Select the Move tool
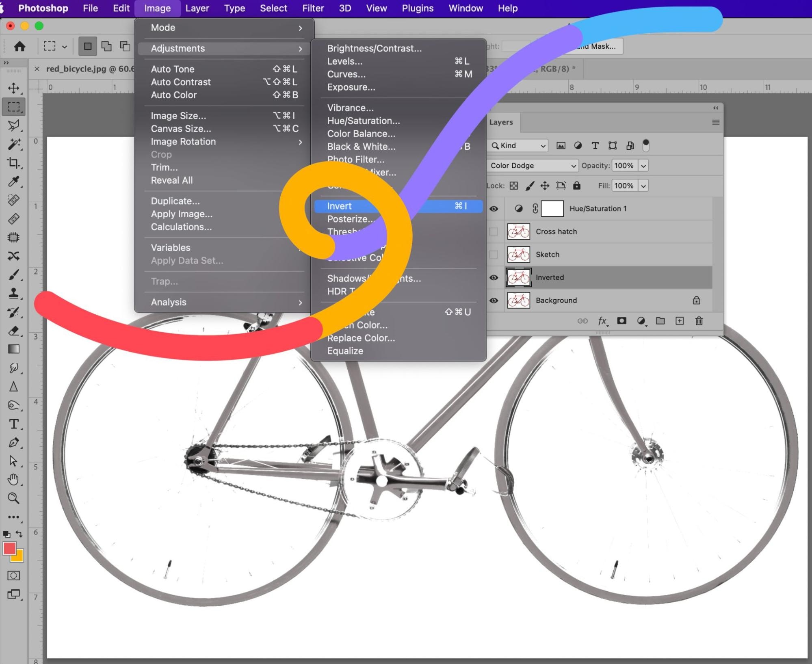The image size is (812, 664). click(13, 88)
